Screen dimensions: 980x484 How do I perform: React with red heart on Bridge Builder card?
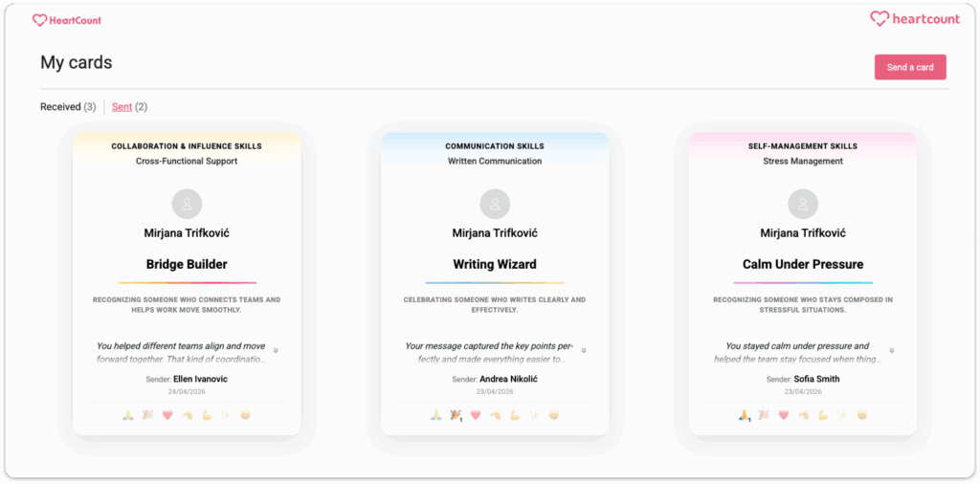pyautogui.click(x=167, y=415)
